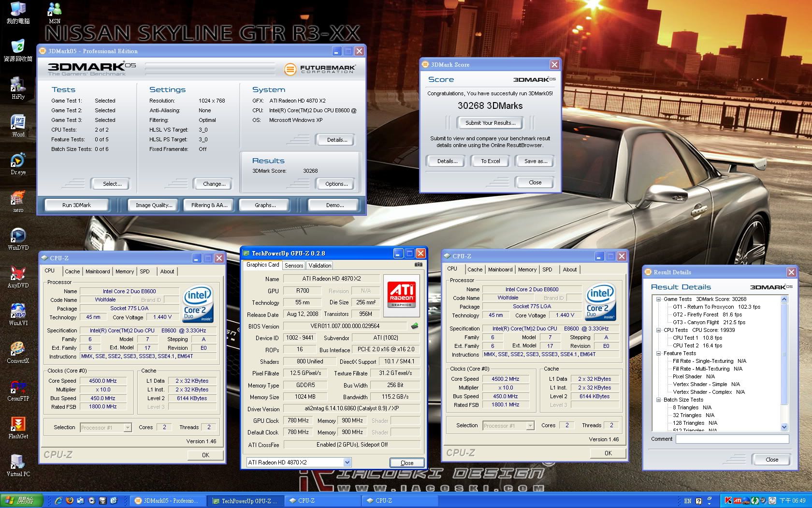Launch Internet Explorer from quick launch
Image resolution: width=812 pixels, height=508 pixels.
58,501
